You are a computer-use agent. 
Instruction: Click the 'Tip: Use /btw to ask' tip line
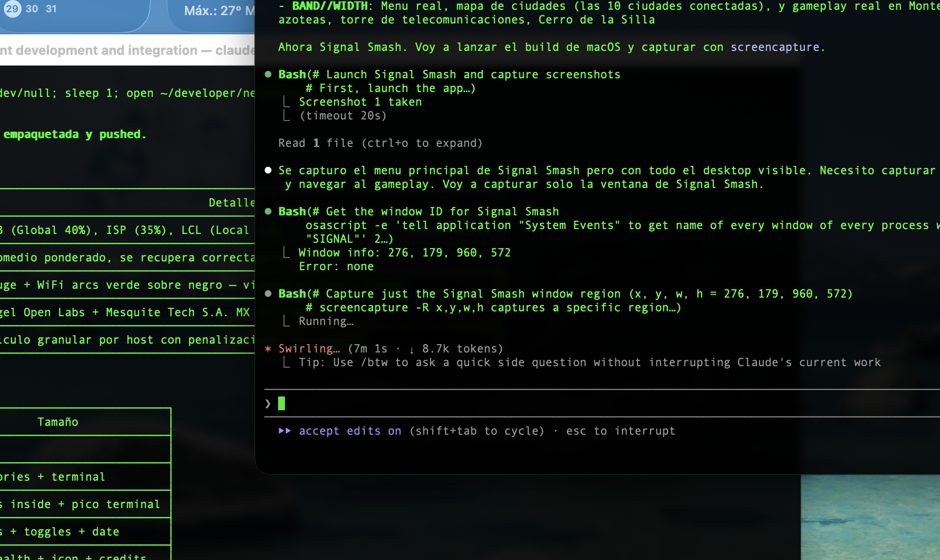[590, 362]
